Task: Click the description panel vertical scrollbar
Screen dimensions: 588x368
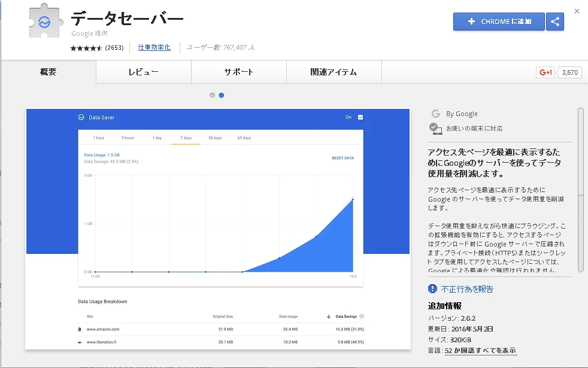Action: click(580, 189)
